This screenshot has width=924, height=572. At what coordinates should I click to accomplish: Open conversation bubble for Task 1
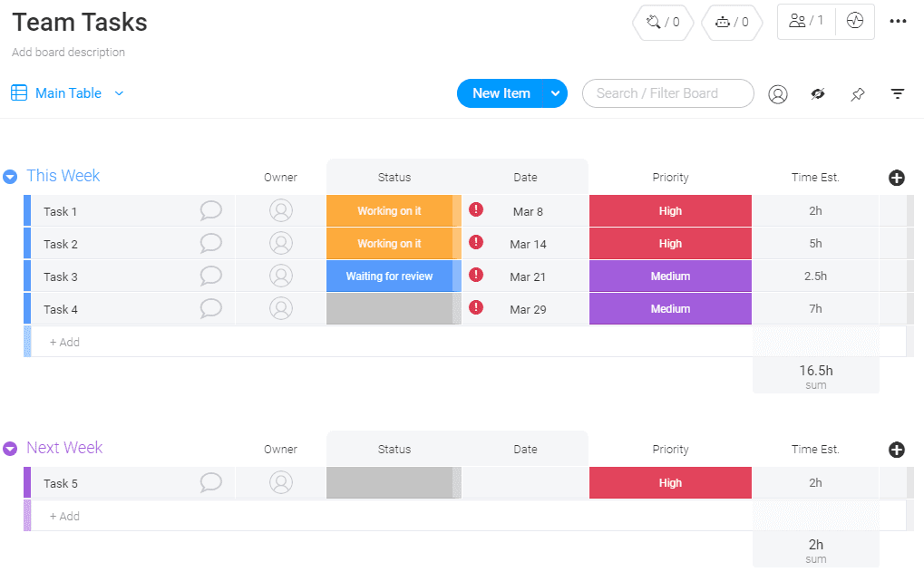(x=210, y=211)
